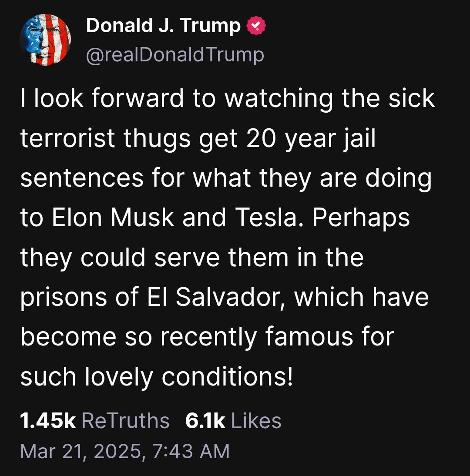
Task: Click the 6.1k likes number
Action: click(205, 421)
